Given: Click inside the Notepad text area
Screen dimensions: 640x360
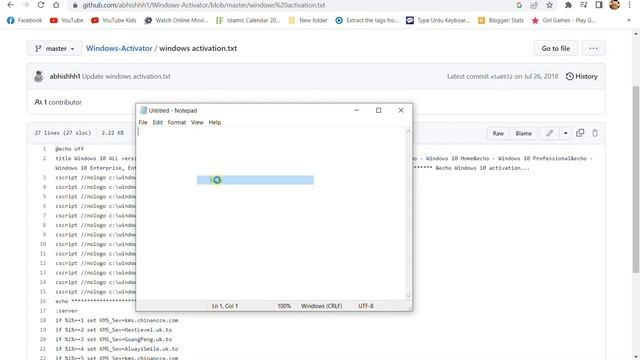Looking at the screenshot, I should 270,213.
